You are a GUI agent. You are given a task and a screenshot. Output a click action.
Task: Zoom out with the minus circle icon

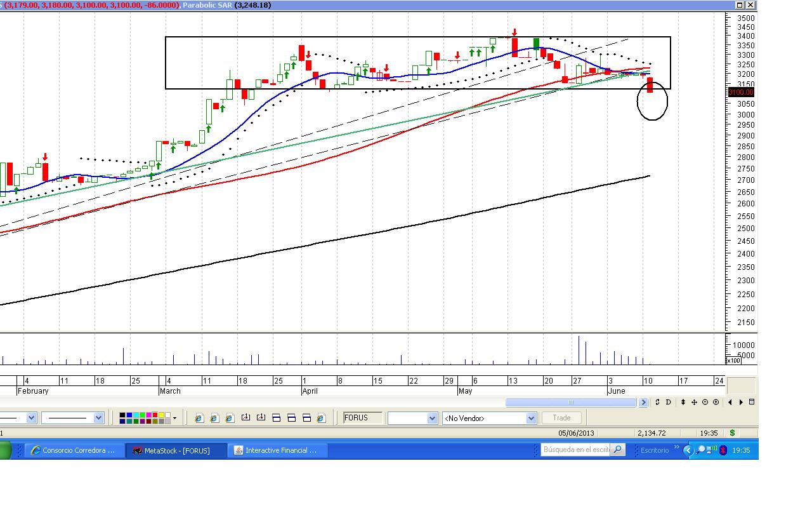pos(705,402)
